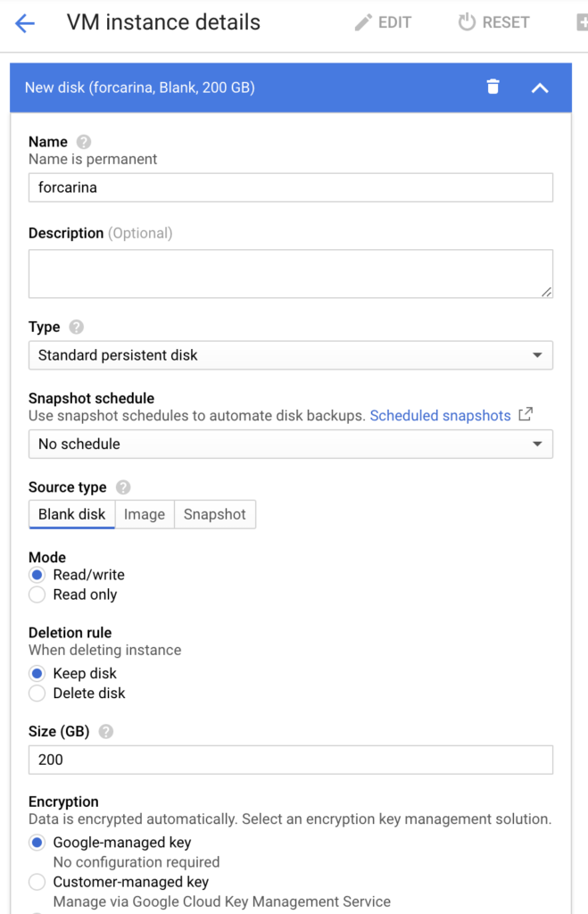Image resolution: width=588 pixels, height=914 pixels.
Task: Select the Read only mode
Action: [x=37, y=594]
